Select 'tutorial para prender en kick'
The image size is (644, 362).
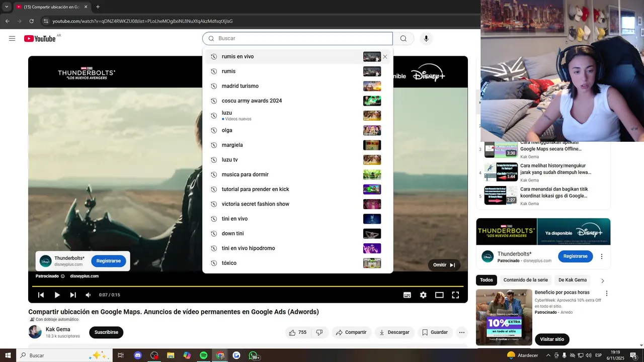click(297, 190)
